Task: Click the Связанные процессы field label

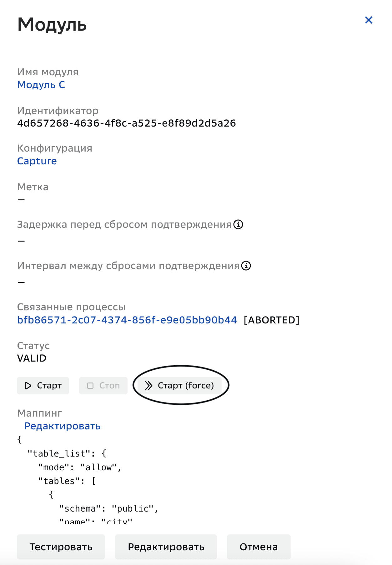Action: click(x=71, y=307)
